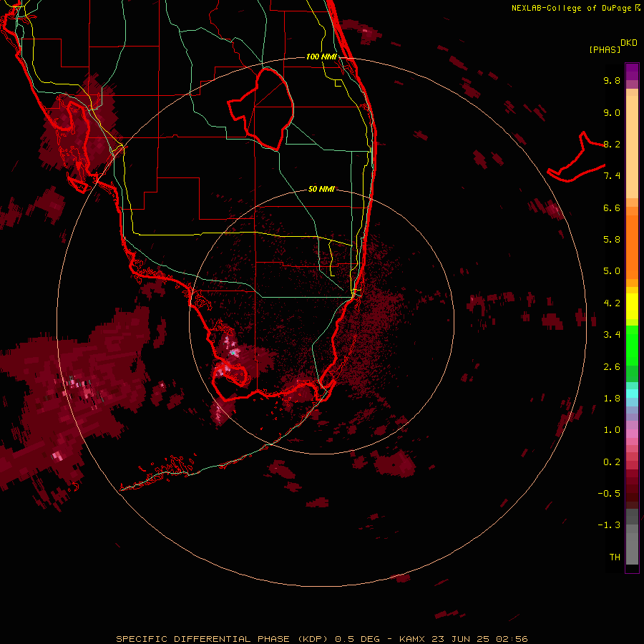This screenshot has width=644, height=644.
Task: Click the 5.8 scale value
Action: point(612,240)
